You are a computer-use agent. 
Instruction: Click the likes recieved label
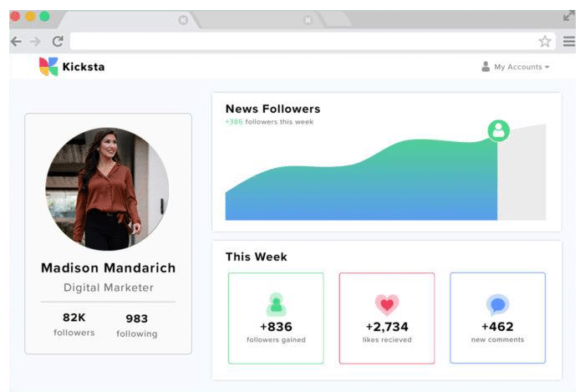click(x=387, y=340)
